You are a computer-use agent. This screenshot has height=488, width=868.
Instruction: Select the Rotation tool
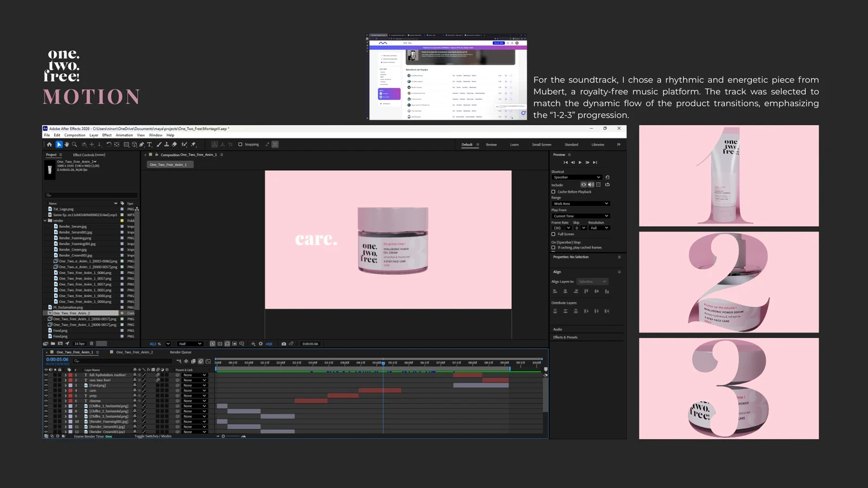pyautogui.click(x=108, y=145)
